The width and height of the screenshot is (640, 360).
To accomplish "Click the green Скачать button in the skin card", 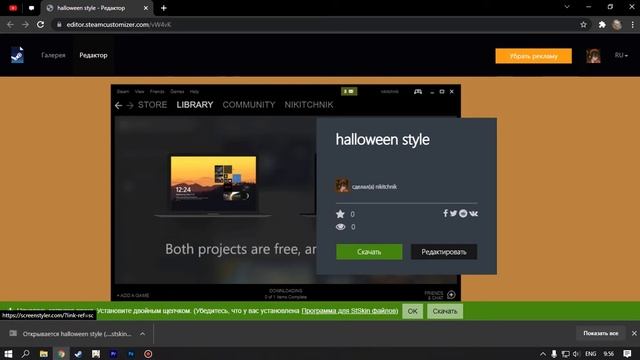I will click(x=369, y=252).
